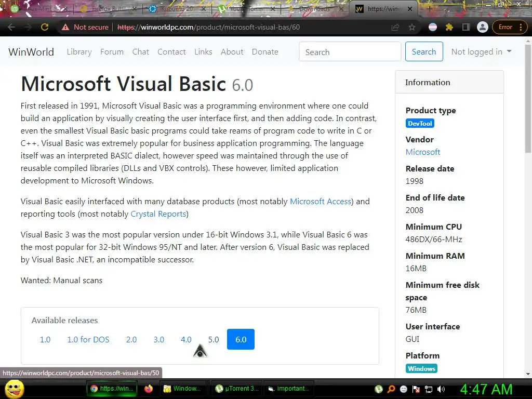Click the flag with red X tray icon

click(x=416, y=389)
